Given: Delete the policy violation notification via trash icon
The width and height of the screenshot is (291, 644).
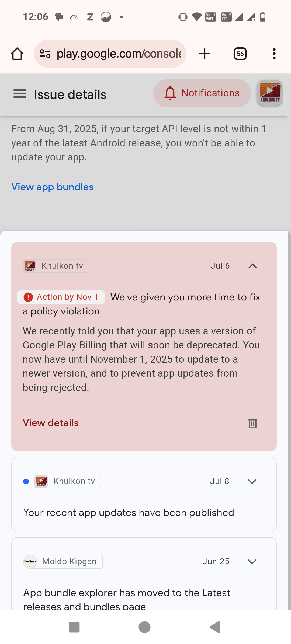Looking at the screenshot, I should pyautogui.click(x=252, y=423).
